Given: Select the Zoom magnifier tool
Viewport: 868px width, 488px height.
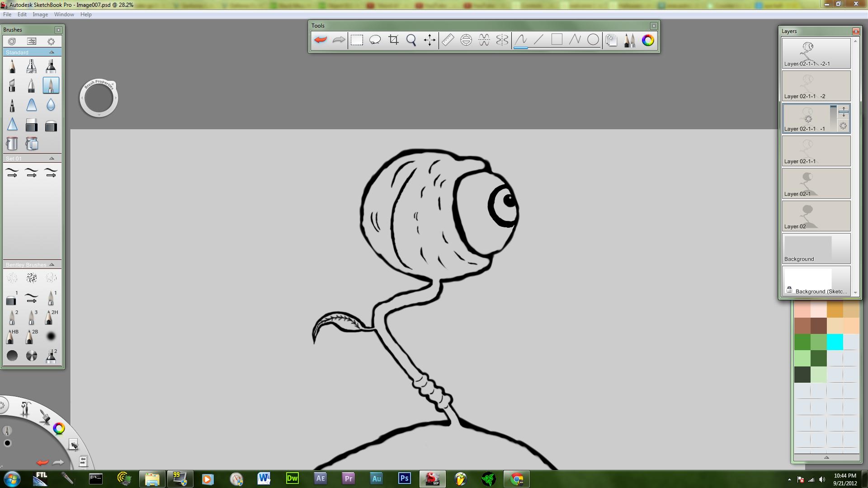Looking at the screenshot, I should point(411,40).
